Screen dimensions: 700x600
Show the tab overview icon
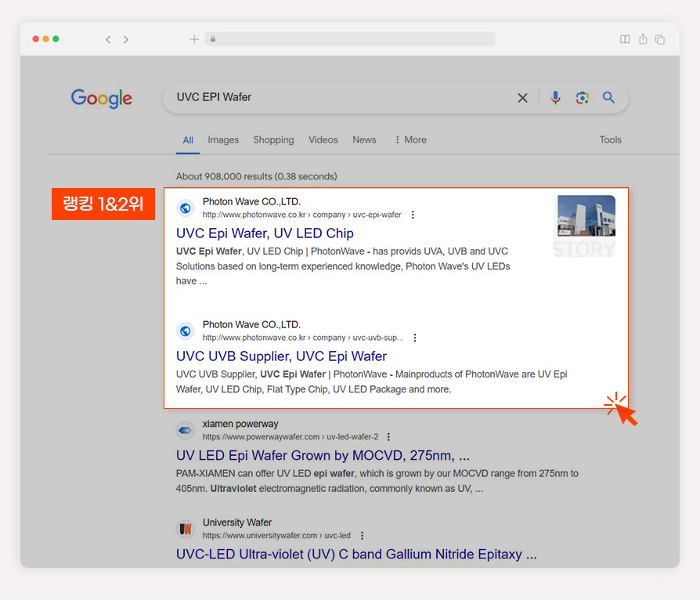(x=660, y=40)
